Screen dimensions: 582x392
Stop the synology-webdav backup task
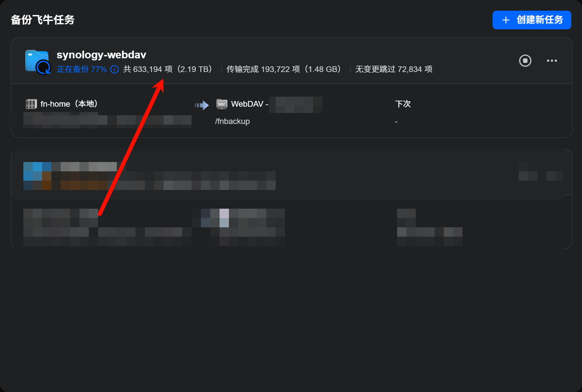(x=525, y=61)
